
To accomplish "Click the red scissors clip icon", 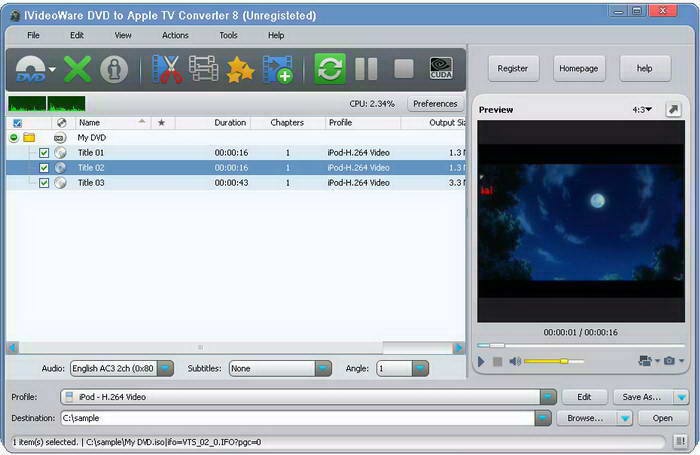I will (167, 69).
